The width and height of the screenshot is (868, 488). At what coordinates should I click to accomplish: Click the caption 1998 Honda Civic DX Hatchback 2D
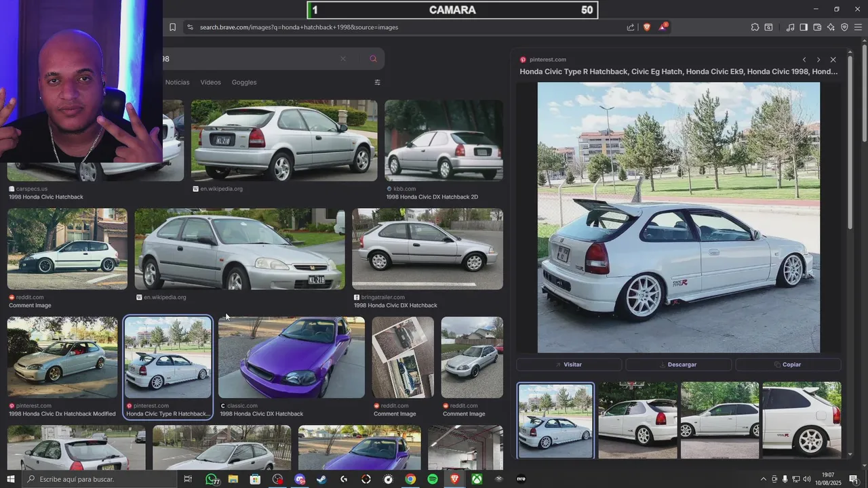pyautogui.click(x=432, y=197)
